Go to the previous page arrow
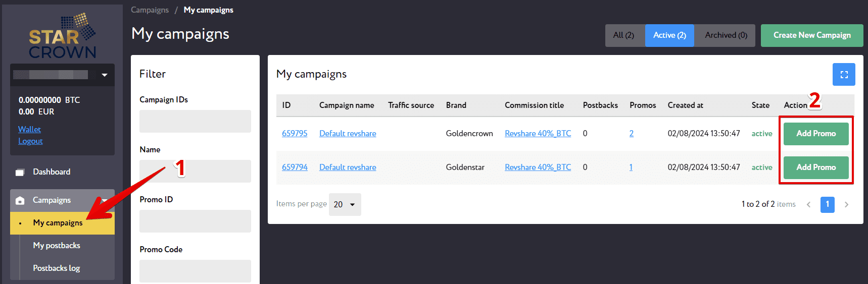The image size is (868, 284). click(x=808, y=204)
